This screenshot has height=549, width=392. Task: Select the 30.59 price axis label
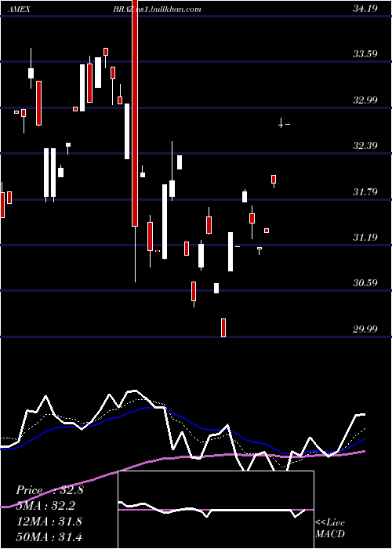coord(365,283)
